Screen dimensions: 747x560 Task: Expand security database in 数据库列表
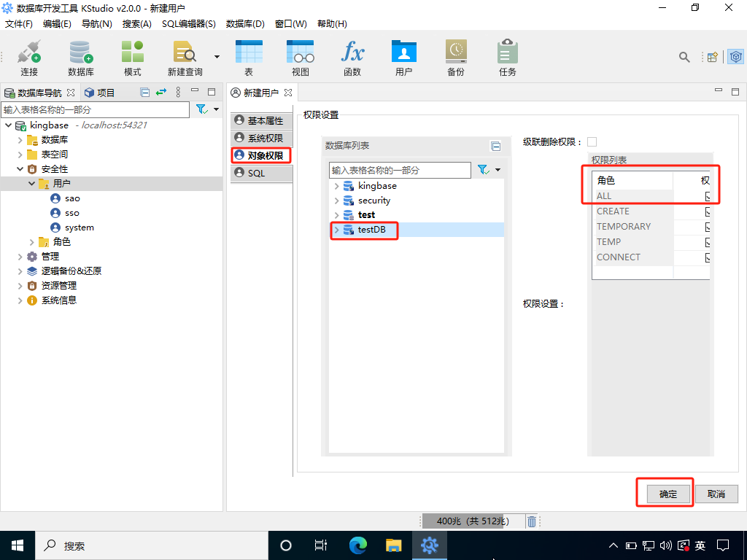[x=336, y=201]
